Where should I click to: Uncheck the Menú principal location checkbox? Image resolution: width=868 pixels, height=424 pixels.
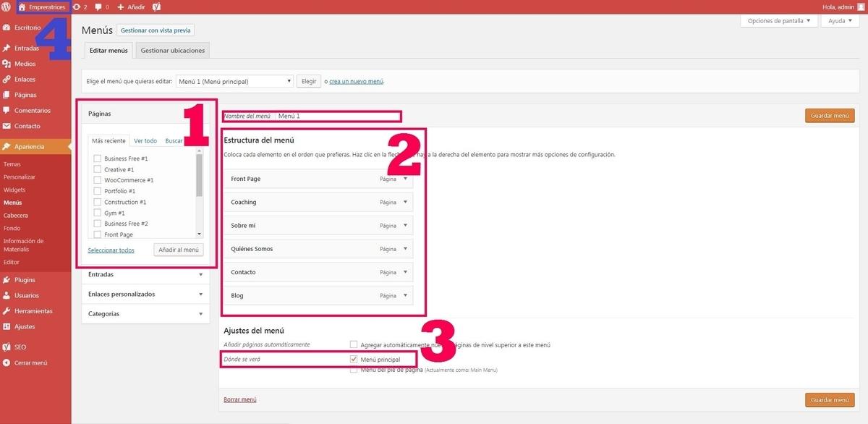click(354, 358)
